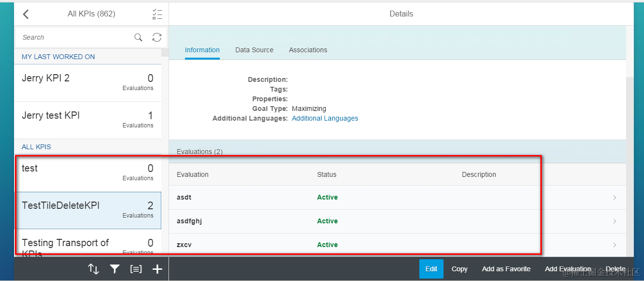Open the zxcv evaluation row chevron
The image size is (644, 281).
(614, 245)
